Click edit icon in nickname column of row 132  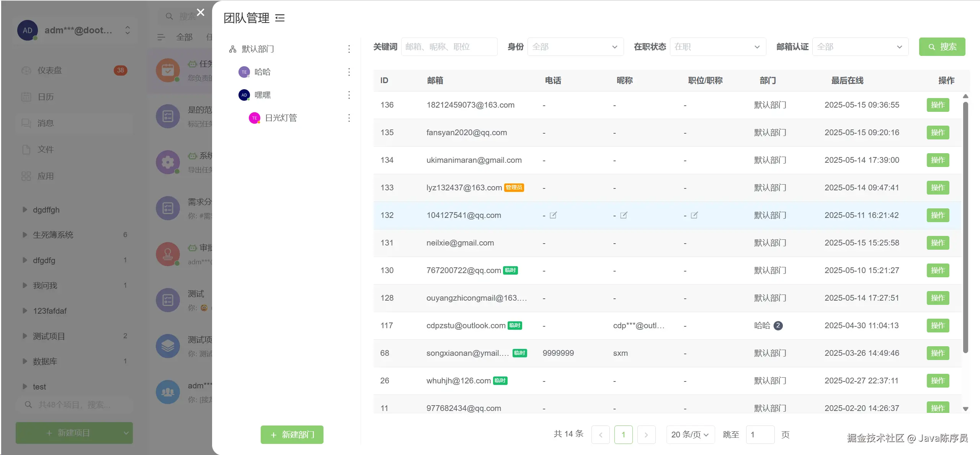tap(624, 215)
